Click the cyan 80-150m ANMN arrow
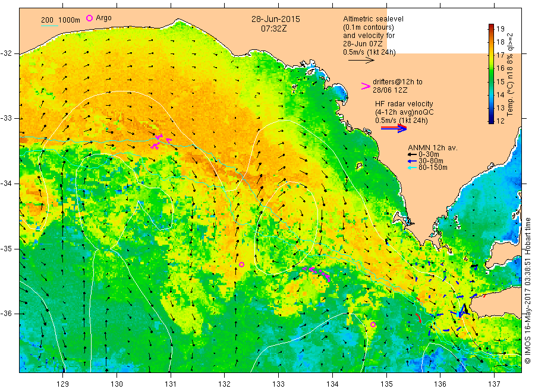535x392 pixels. (412, 167)
